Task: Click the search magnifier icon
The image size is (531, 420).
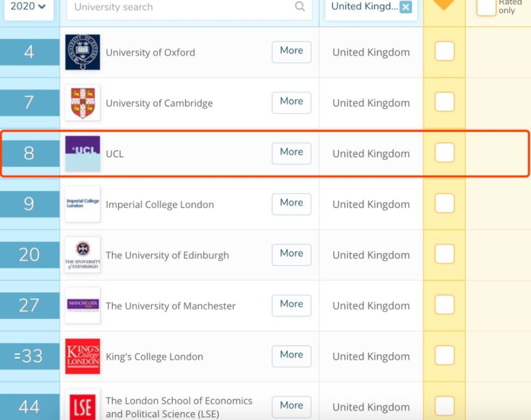Action: pos(300,6)
